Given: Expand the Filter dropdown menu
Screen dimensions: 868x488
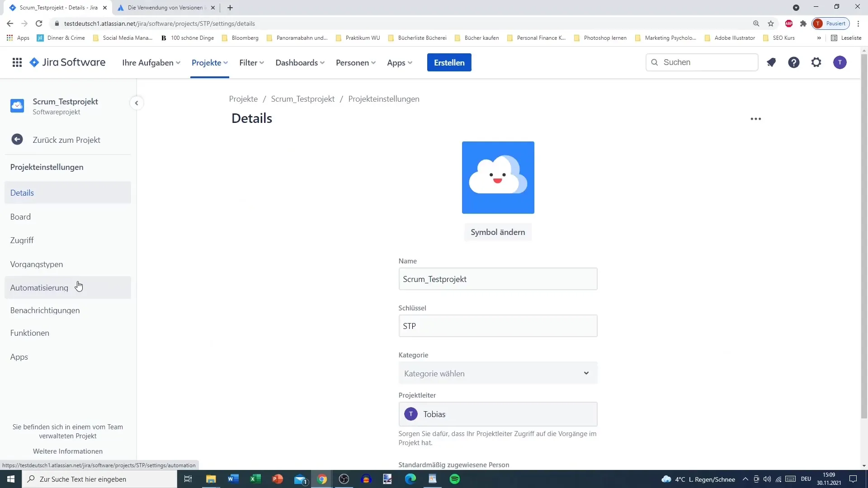Looking at the screenshot, I should tap(251, 62).
